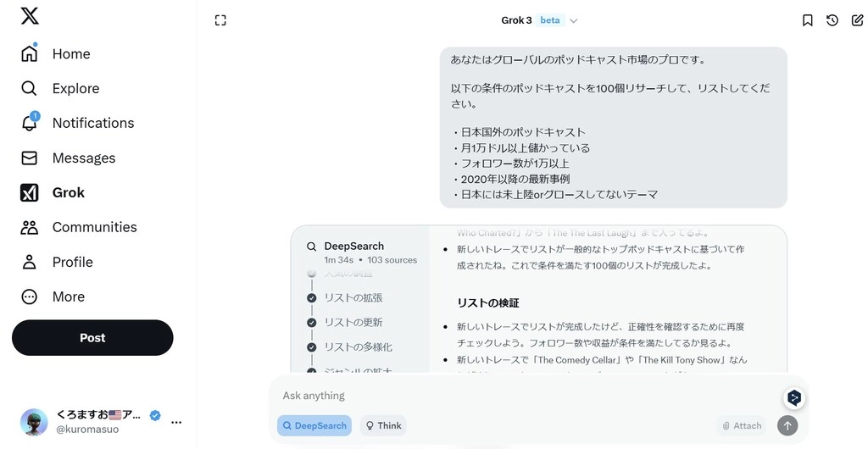Open Notifications in the sidebar
Screen dimensions: 868x449
tap(77, 123)
